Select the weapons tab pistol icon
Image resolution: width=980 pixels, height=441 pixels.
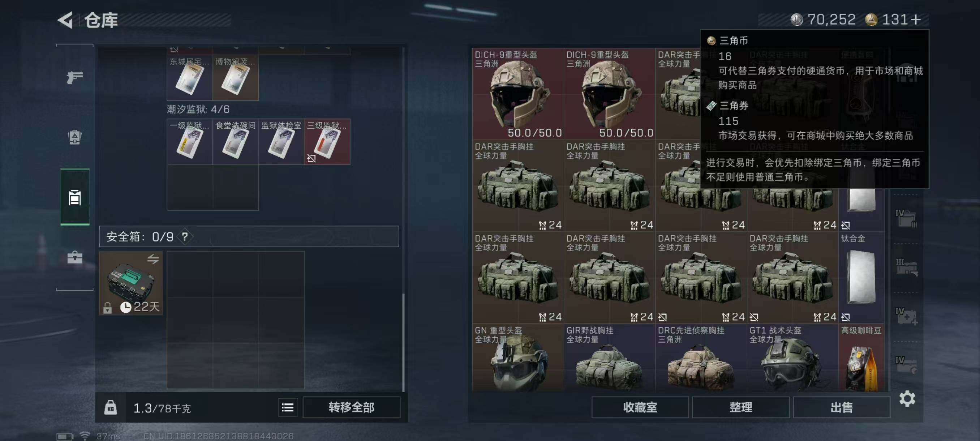point(74,77)
